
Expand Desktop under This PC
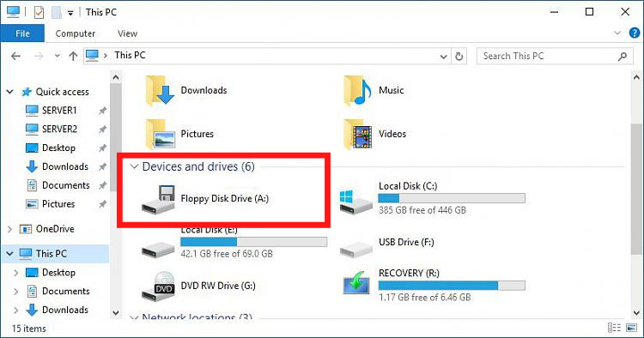tap(15, 273)
